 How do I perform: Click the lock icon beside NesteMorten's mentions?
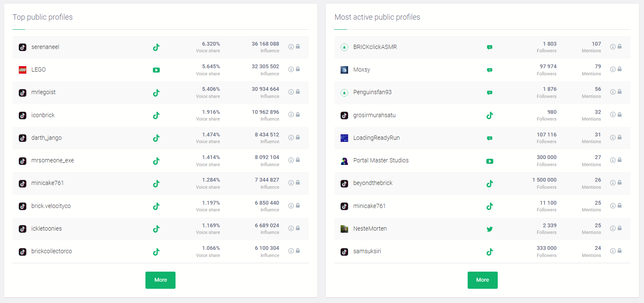pos(620,229)
